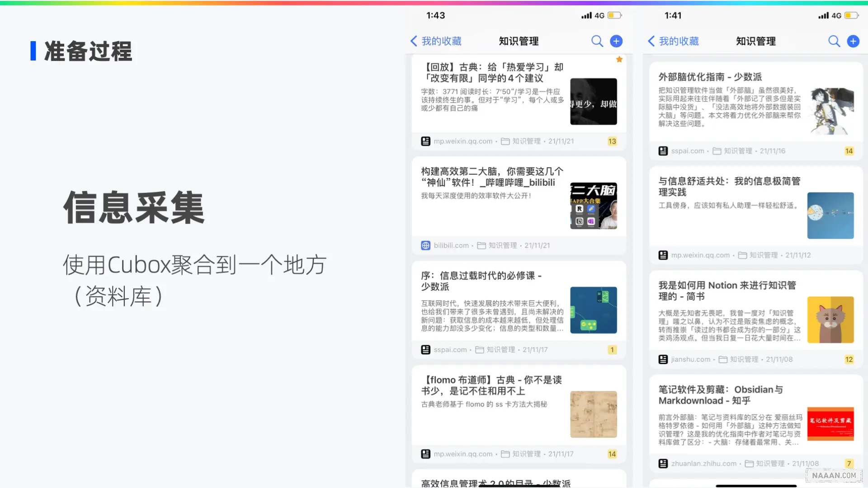Click the cat thumbnail on Notion article
Screen dimensions: 868x488
830,319
